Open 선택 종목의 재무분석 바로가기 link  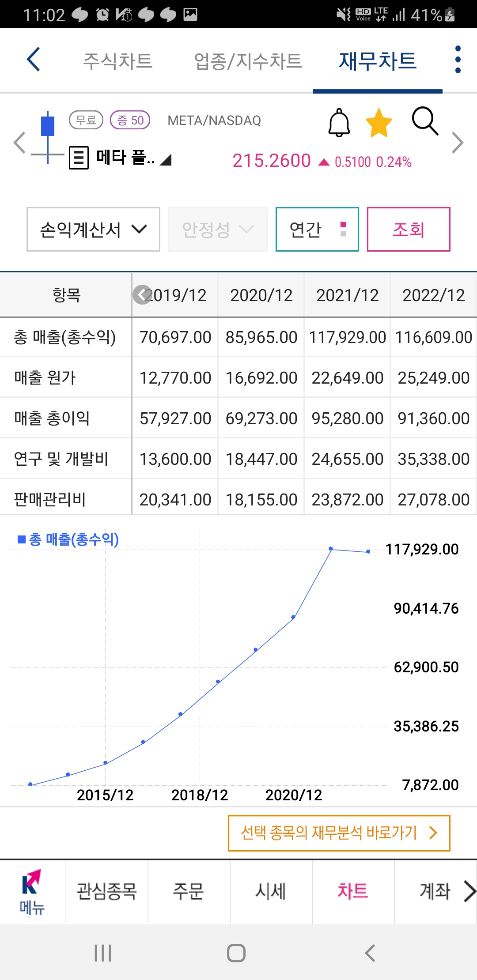click(339, 833)
